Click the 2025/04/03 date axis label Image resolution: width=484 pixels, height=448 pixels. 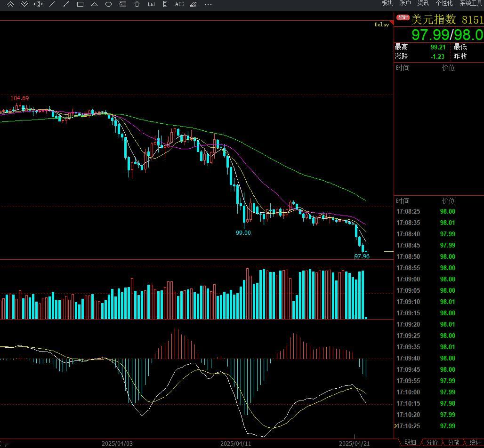pyautogui.click(x=117, y=444)
